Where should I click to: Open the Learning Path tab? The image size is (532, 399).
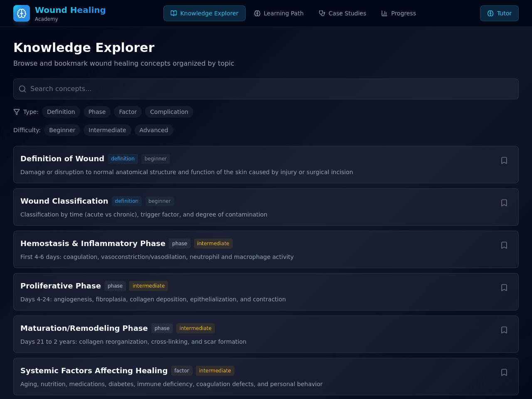pos(279,13)
